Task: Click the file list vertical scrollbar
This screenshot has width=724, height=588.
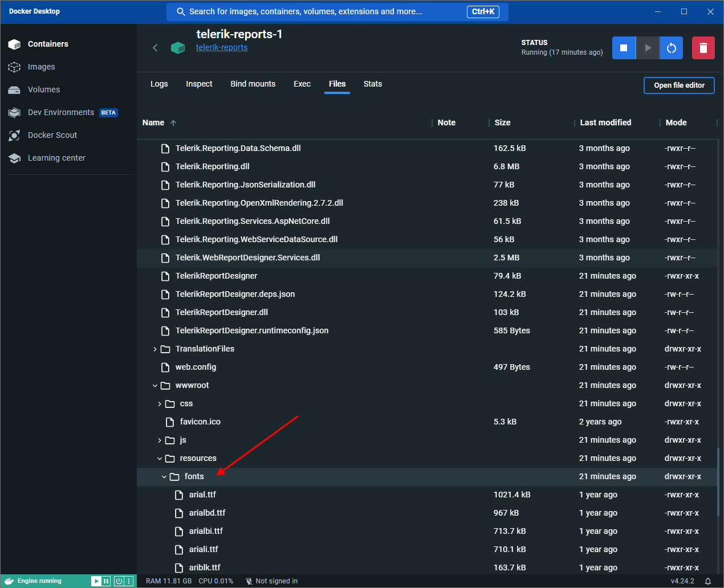Action: click(x=718, y=482)
